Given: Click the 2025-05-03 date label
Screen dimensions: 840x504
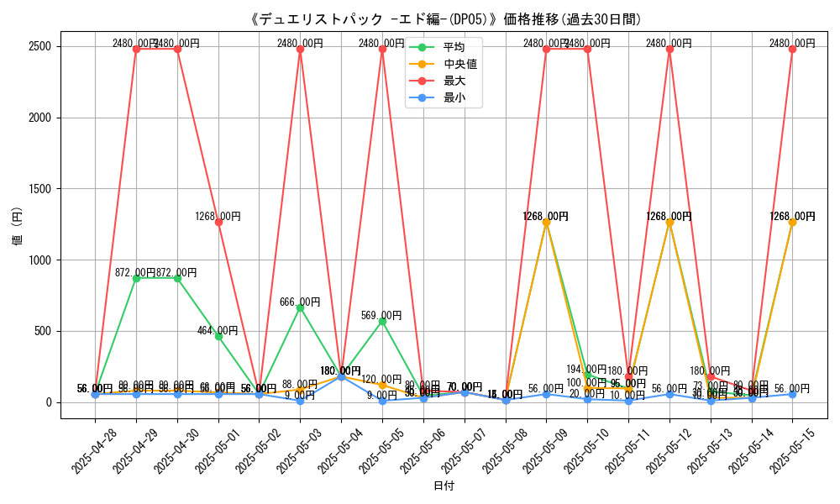Looking at the screenshot, I should 300,452.
